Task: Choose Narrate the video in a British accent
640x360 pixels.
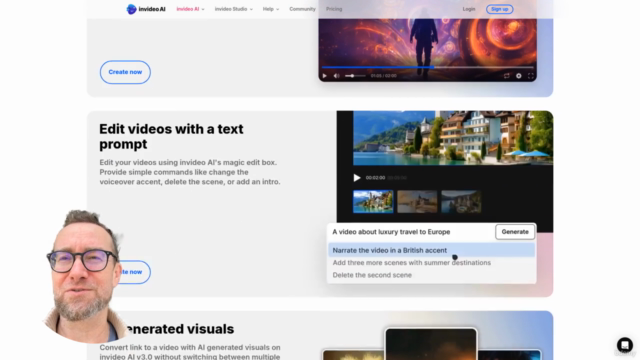Action: [x=431, y=250]
